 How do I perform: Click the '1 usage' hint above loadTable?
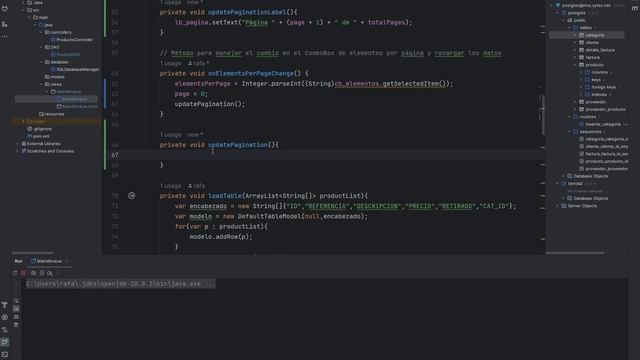point(171,186)
